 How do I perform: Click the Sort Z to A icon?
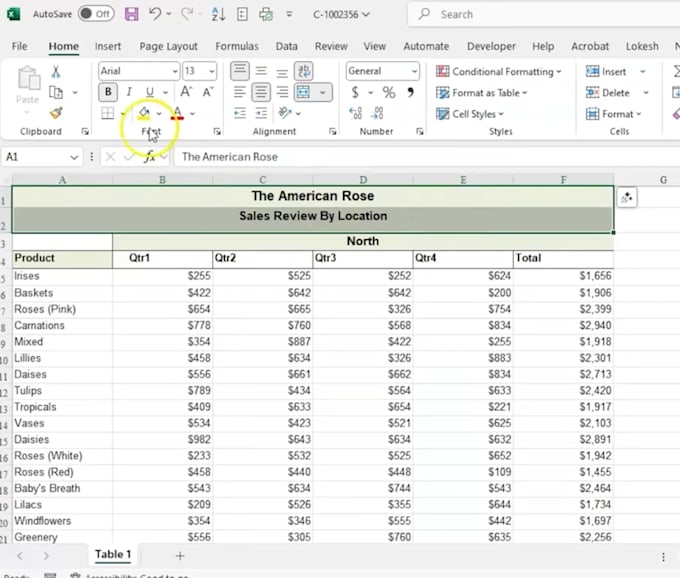tap(218, 14)
